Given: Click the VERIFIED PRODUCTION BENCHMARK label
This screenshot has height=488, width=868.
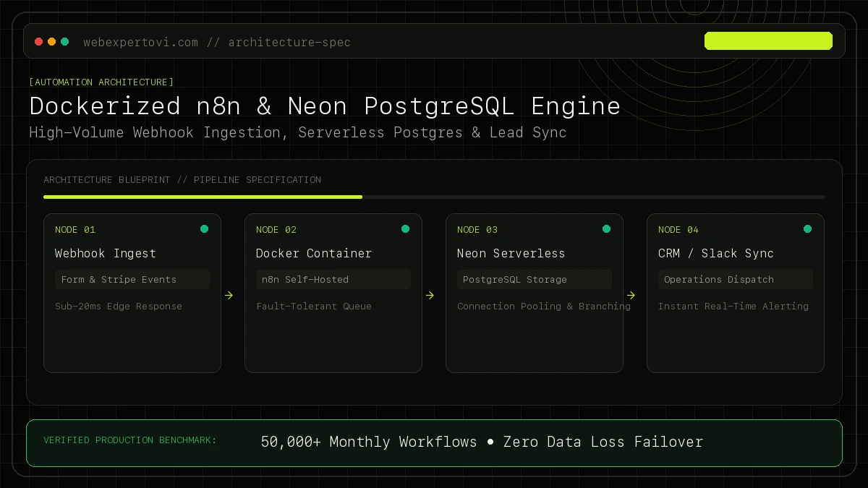Looking at the screenshot, I should pyautogui.click(x=130, y=440).
